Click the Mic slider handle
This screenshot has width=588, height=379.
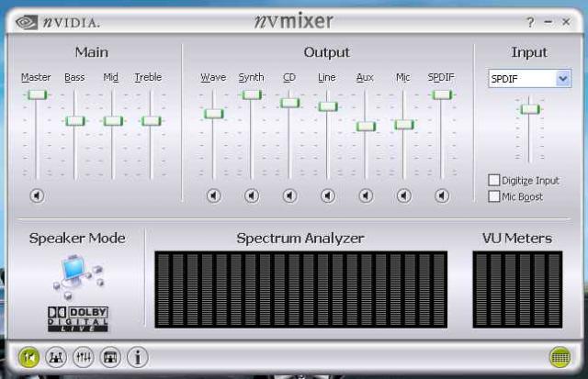(x=404, y=124)
